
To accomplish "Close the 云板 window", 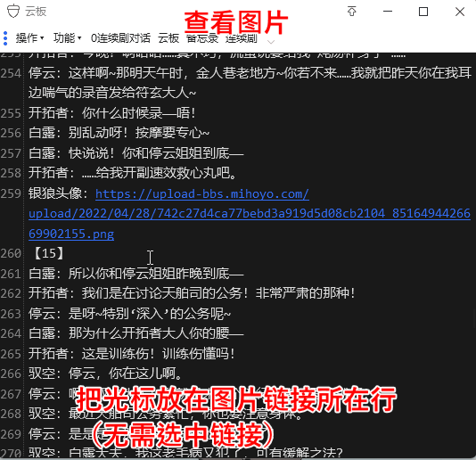I will (x=460, y=12).
